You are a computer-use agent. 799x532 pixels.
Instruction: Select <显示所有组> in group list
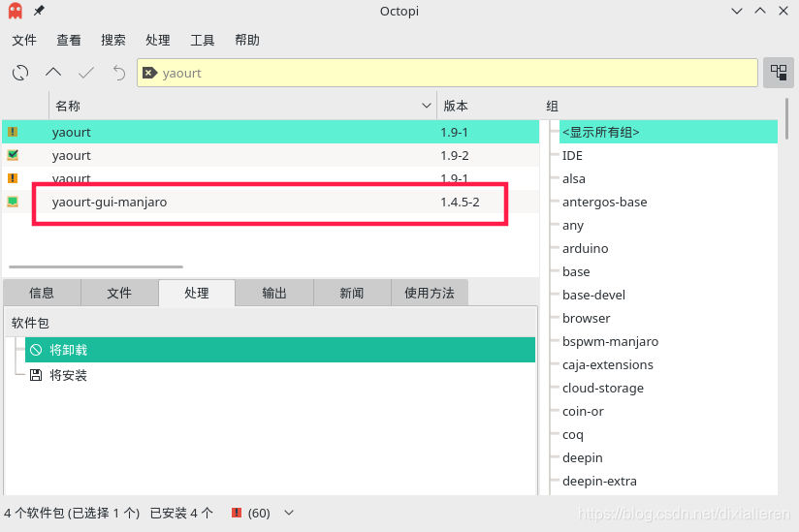668,132
